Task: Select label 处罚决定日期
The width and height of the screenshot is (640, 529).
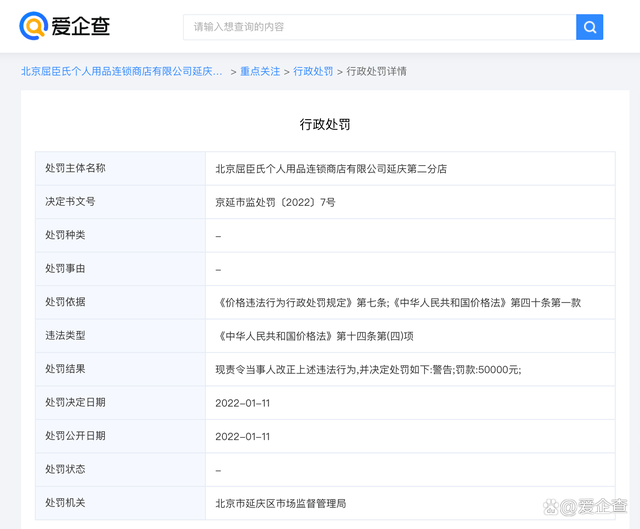Action: click(x=76, y=402)
